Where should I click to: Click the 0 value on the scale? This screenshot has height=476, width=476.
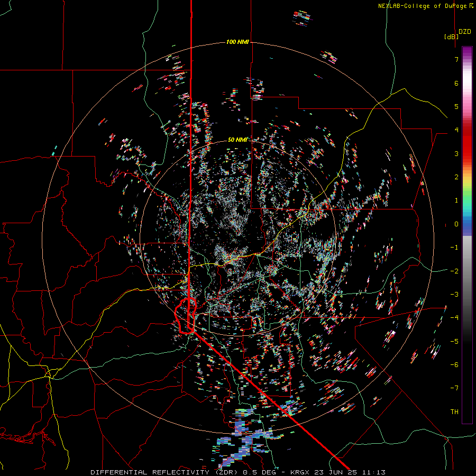[x=456, y=224]
